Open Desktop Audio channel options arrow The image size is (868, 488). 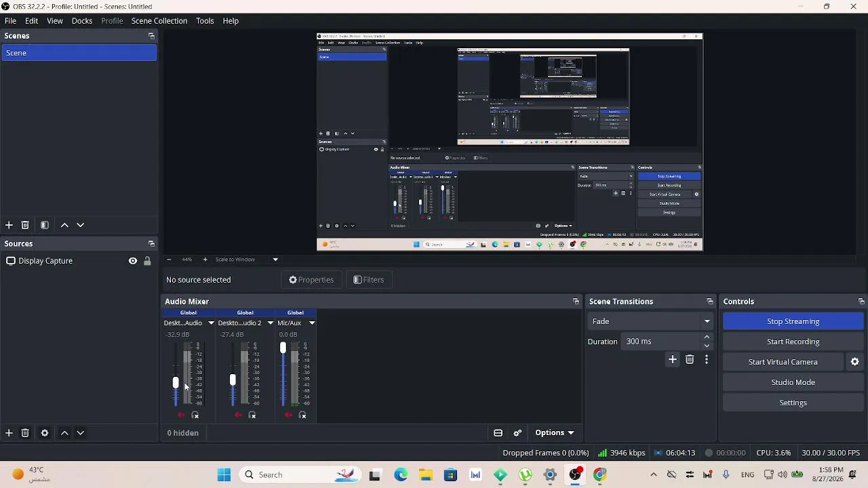coord(211,323)
